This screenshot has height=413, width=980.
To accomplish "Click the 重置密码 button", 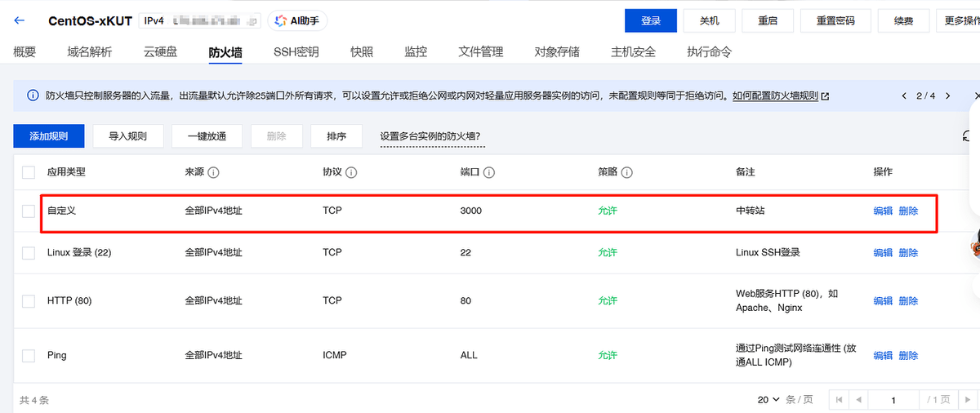I will coord(835,21).
